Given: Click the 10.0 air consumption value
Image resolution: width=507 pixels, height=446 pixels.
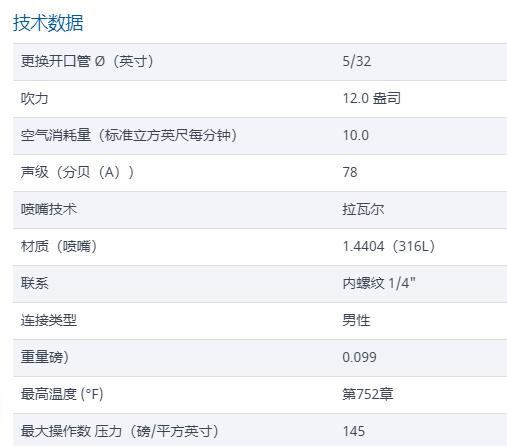Looking at the screenshot, I should (x=356, y=135).
